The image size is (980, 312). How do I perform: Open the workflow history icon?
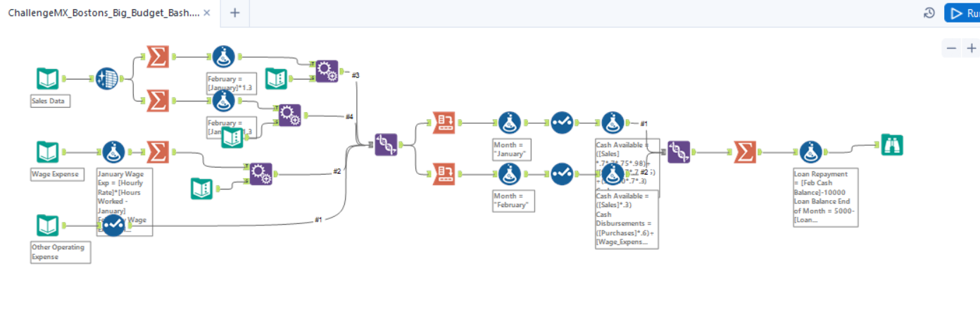point(929,13)
